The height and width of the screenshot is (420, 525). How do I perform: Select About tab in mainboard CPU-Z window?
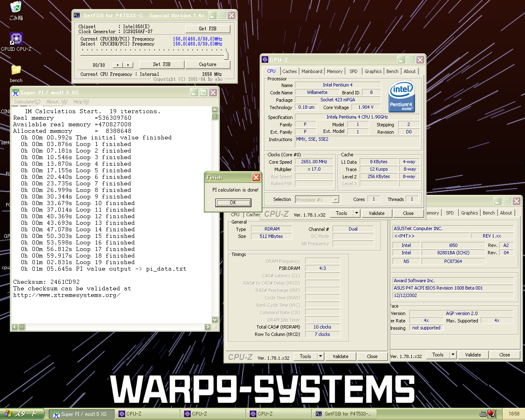pos(506,213)
